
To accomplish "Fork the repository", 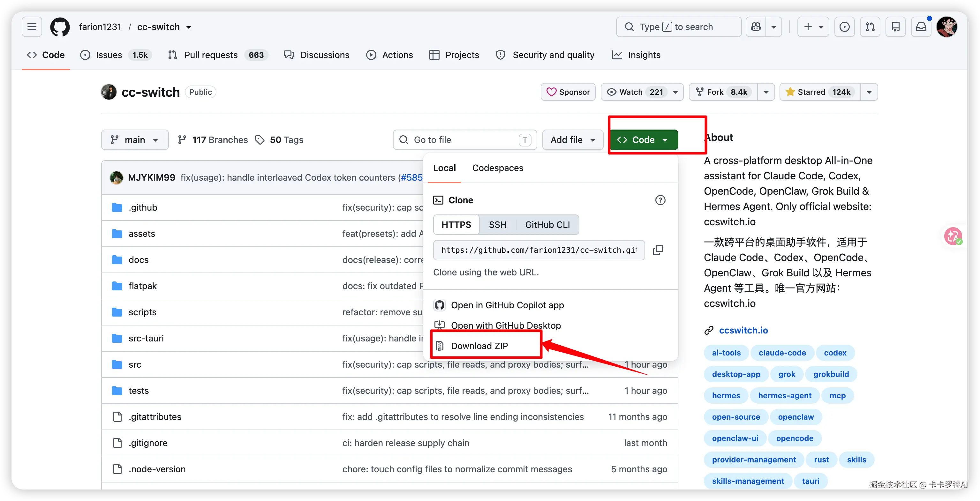I will pos(724,92).
